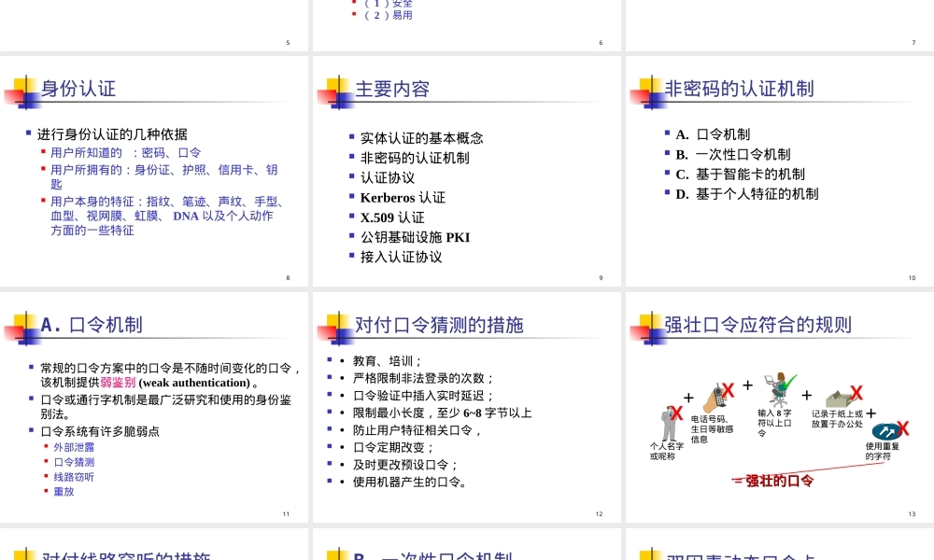Click the paper tray icon above 记录于纸上

tap(841, 399)
